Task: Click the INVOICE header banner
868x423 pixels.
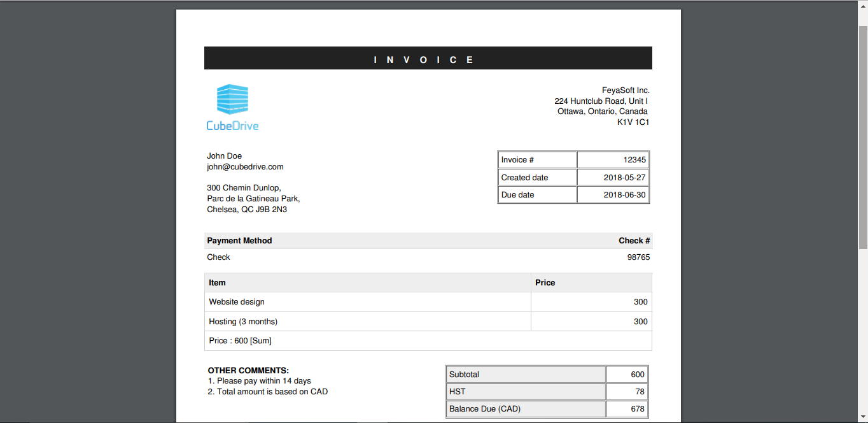Action: (428, 58)
